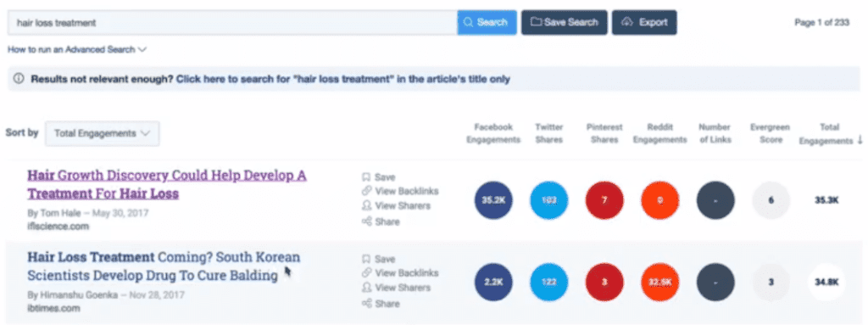
Task: Click the 35.2K Facebook engagements circle
Action: 494,200
